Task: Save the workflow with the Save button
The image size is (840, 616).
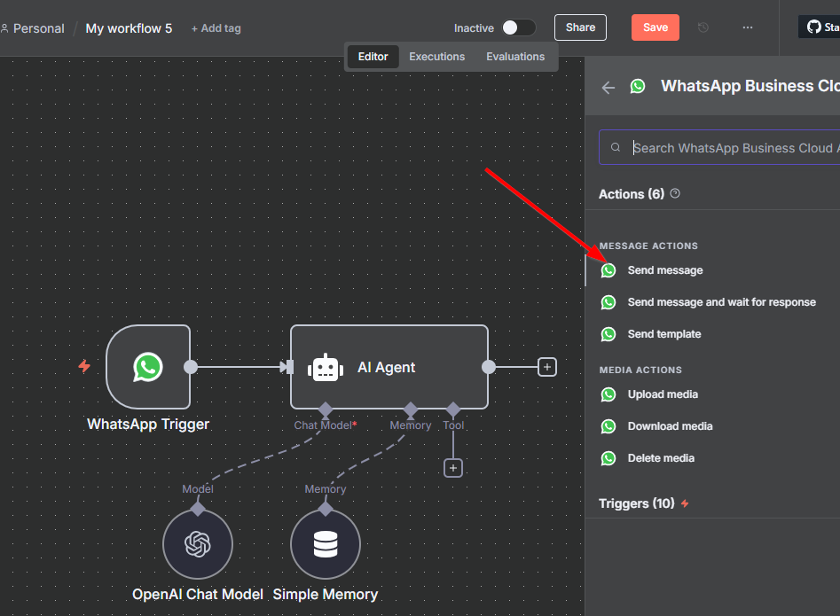Action: click(x=656, y=27)
